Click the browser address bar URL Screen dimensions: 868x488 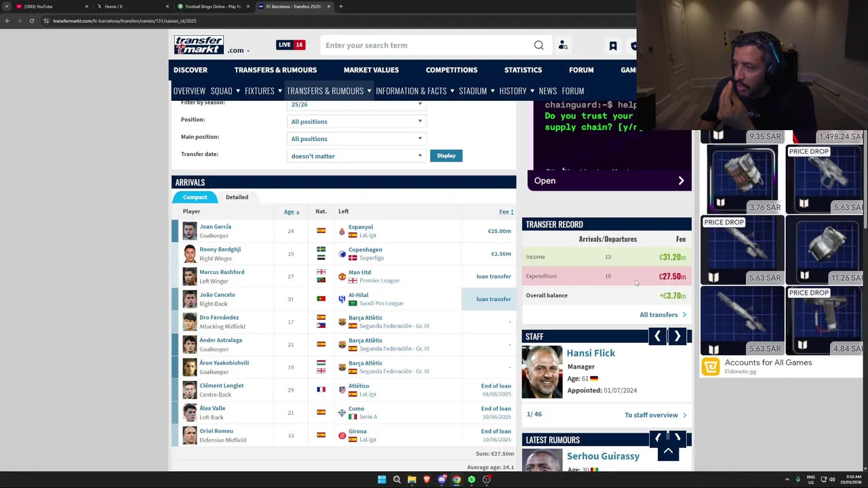click(x=125, y=21)
